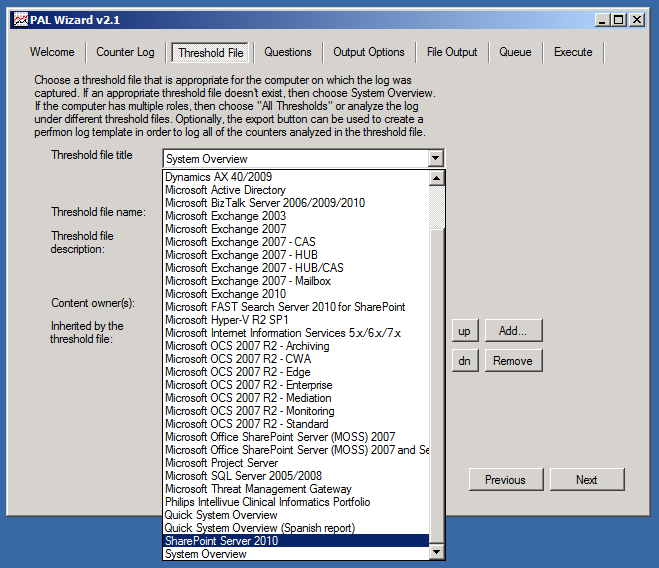Select Microsoft Exchange 2003
Viewport: 659px width, 568px height.
(296, 216)
